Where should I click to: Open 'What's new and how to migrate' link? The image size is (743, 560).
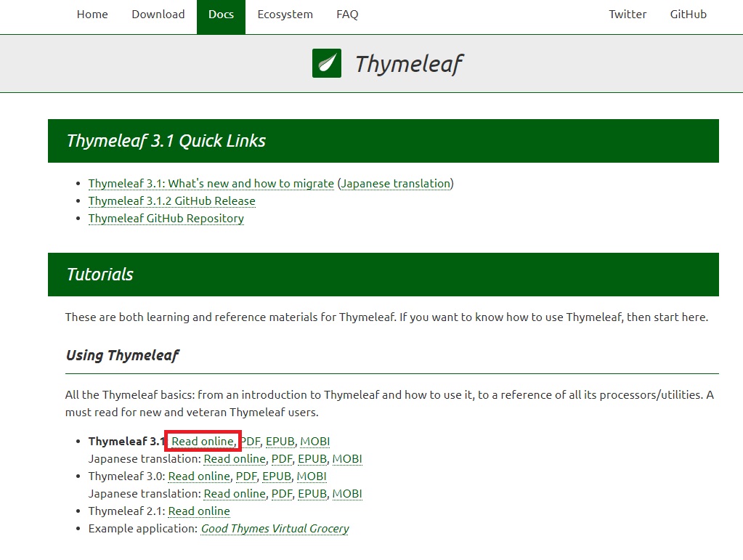211,183
